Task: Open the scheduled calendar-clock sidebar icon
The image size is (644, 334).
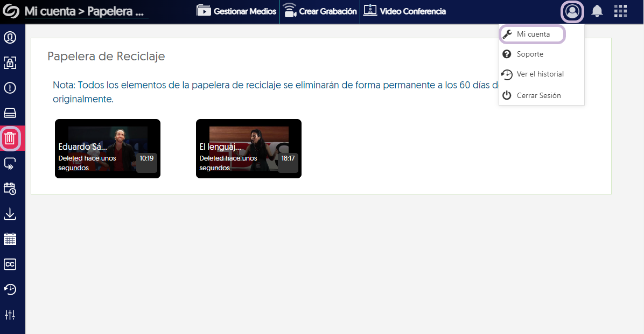Action: coord(10,189)
